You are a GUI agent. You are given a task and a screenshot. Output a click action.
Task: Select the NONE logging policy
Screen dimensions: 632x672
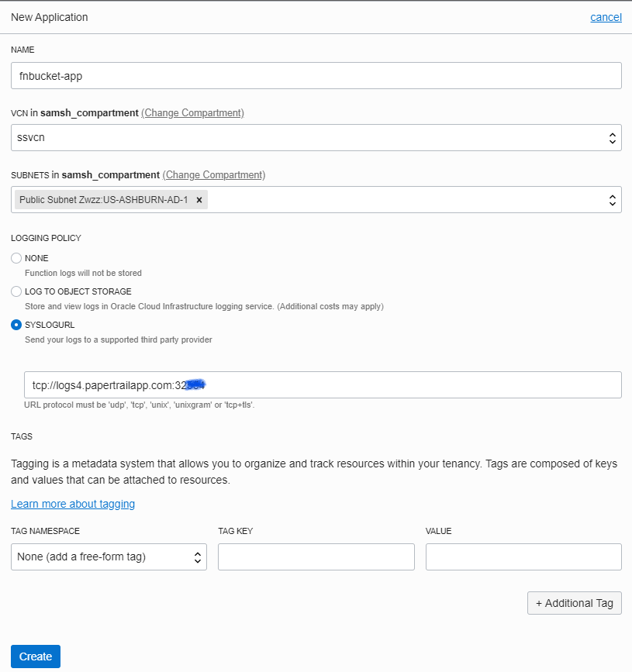pos(16,258)
